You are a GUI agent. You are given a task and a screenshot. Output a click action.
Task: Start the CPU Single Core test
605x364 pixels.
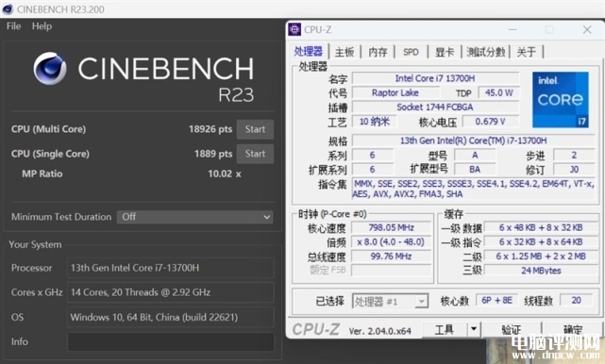point(255,154)
